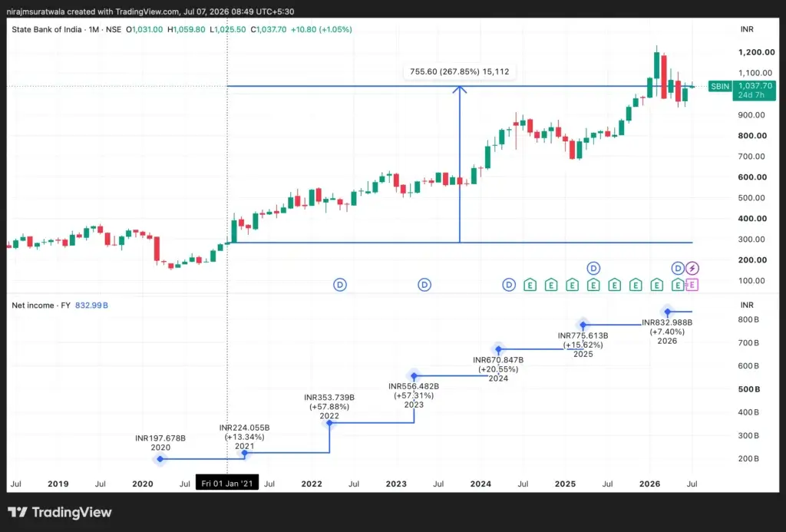Click the 2019 label on time axis

click(x=58, y=484)
